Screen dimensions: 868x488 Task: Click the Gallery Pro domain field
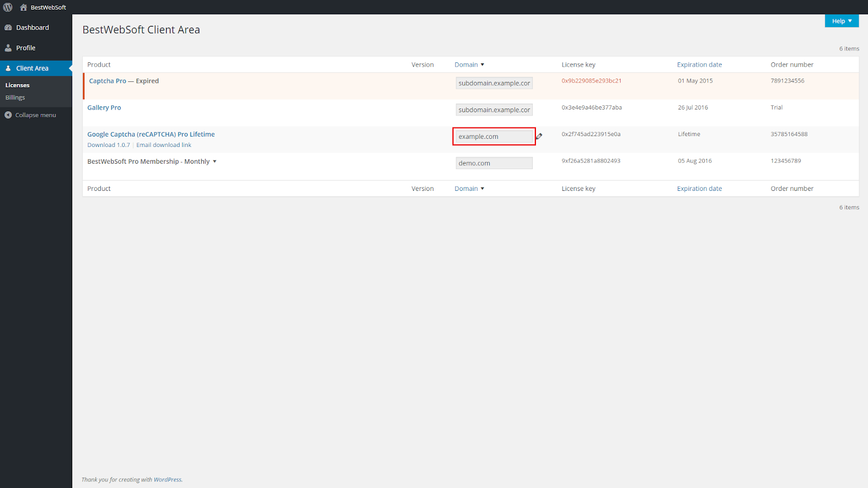494,110
